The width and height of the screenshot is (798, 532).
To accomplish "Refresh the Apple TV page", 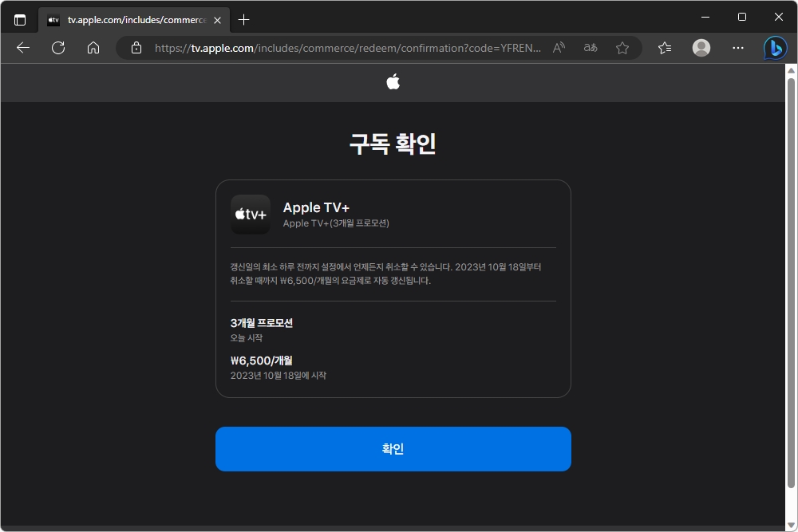I will pyautogui.click(x=58, y=48).
